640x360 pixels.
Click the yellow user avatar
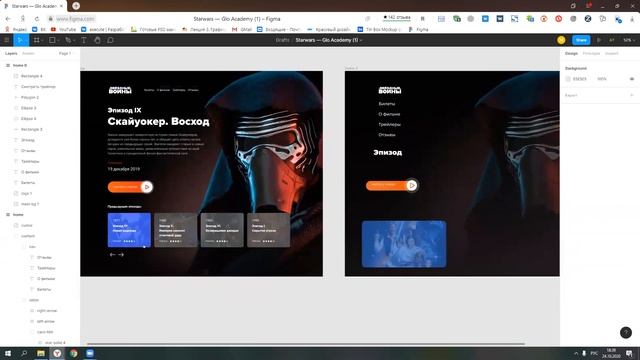561,40
